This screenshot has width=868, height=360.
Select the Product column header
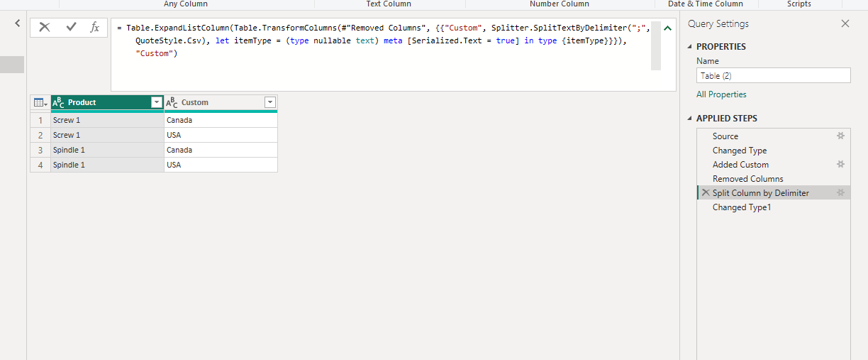[107, 103]
